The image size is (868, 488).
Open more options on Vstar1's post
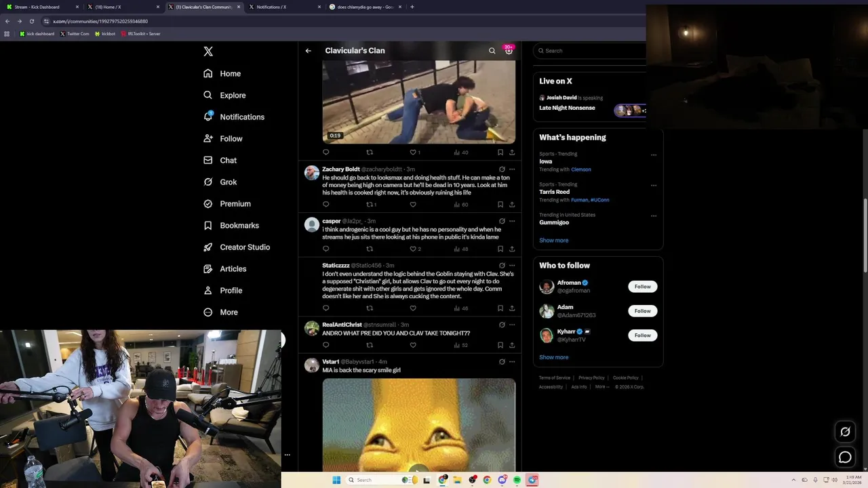[x=512, y=362]
